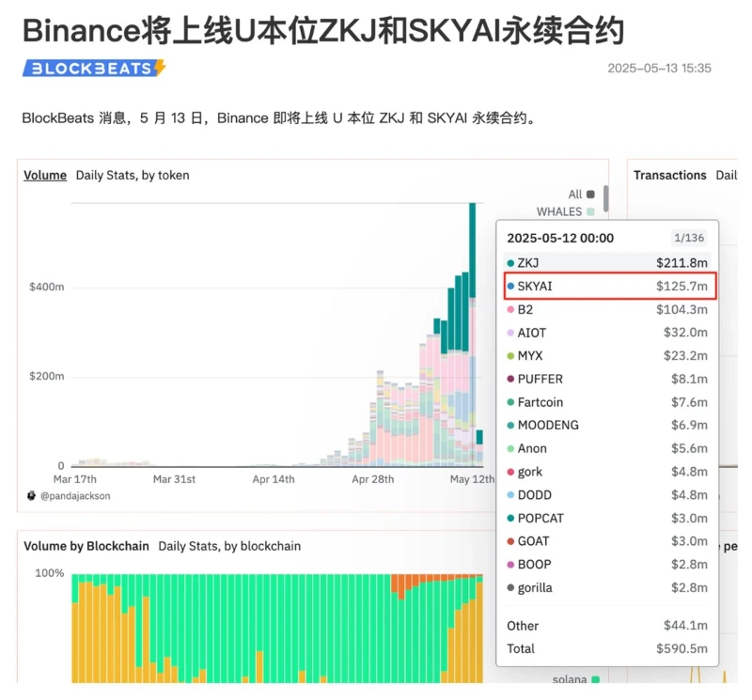Click the 1/136 tooltip page indicator
This screenshot has height=700, width=752.
click(x=688, y=239)
